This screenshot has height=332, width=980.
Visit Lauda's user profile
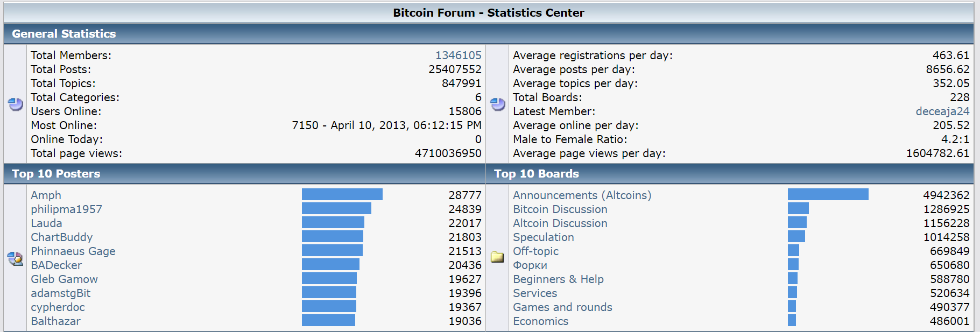tap(46, 223)
